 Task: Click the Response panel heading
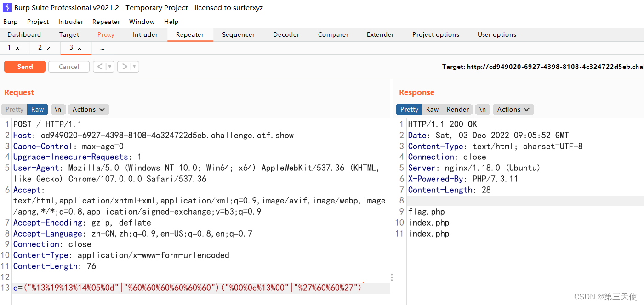[416, 92]
